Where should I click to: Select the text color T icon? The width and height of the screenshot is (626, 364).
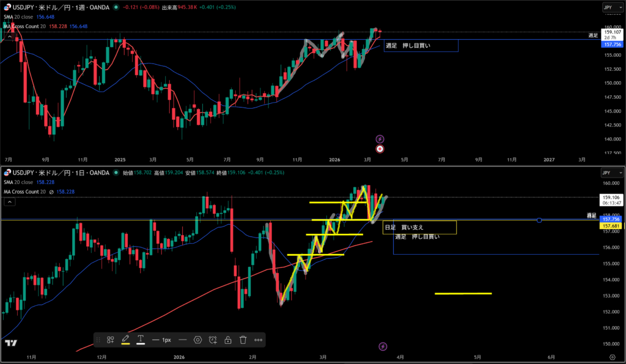(x=141, y=340)
